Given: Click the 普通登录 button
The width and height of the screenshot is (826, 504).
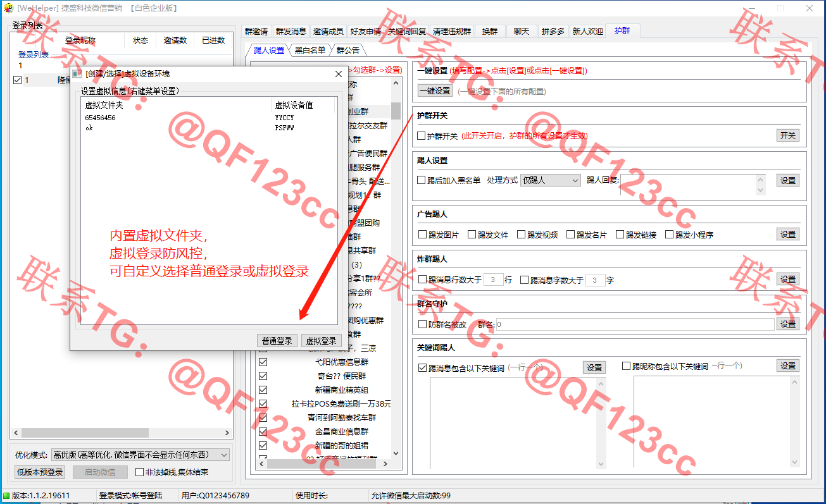Looking at the screenshot, I should (x=277, y=341).
